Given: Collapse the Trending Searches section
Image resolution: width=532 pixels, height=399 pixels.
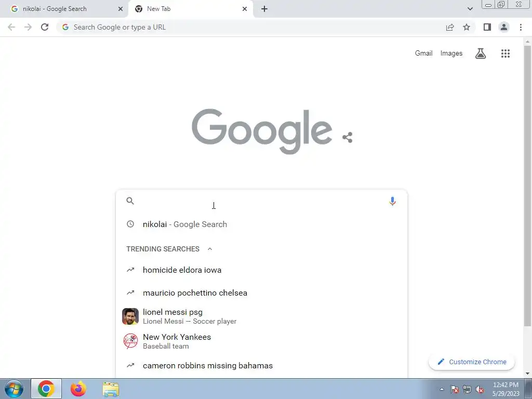Looking at the screenshot, I should (210, 249).
